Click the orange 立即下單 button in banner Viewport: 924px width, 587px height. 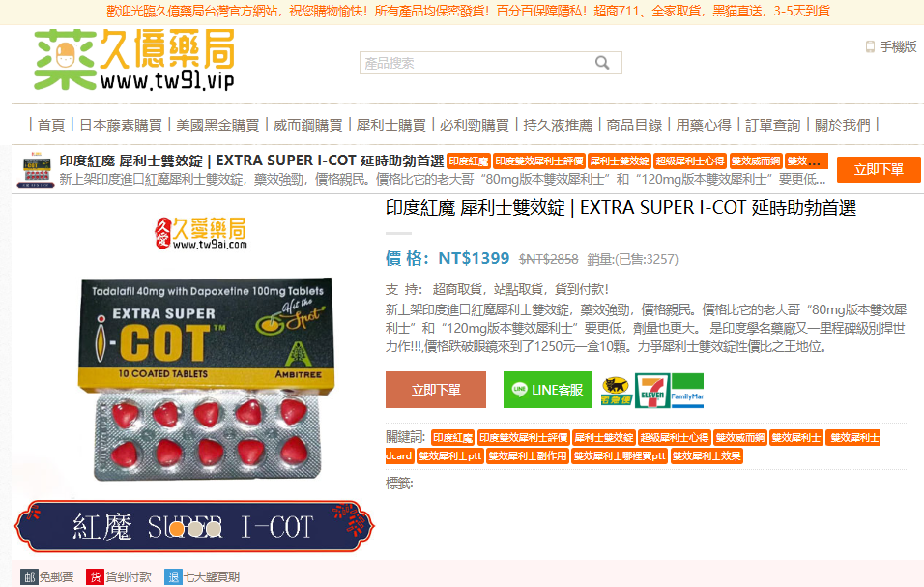[878, 169]
